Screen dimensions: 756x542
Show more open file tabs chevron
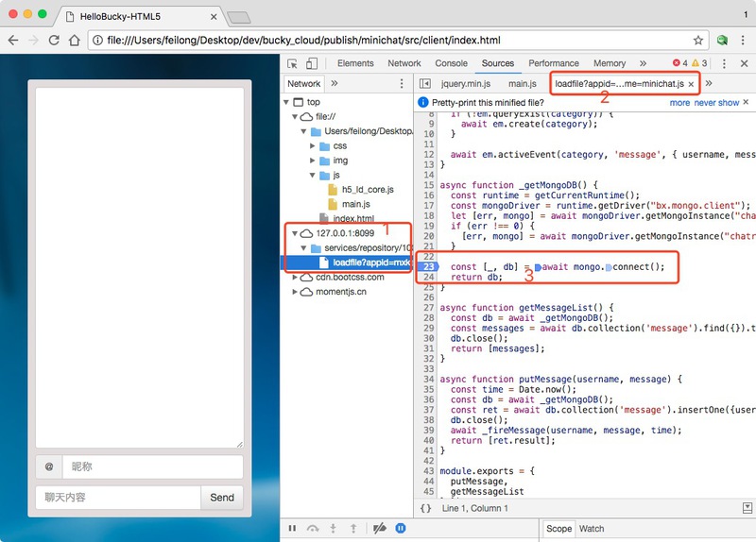[708, 83]
